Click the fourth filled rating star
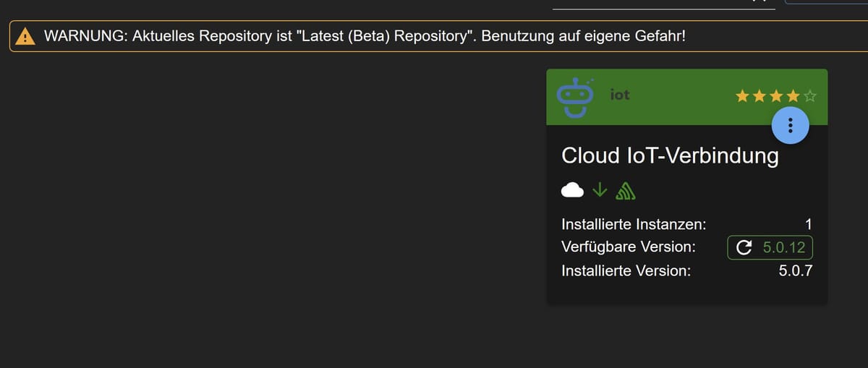868x368 pixels. [x=793, y=95]
